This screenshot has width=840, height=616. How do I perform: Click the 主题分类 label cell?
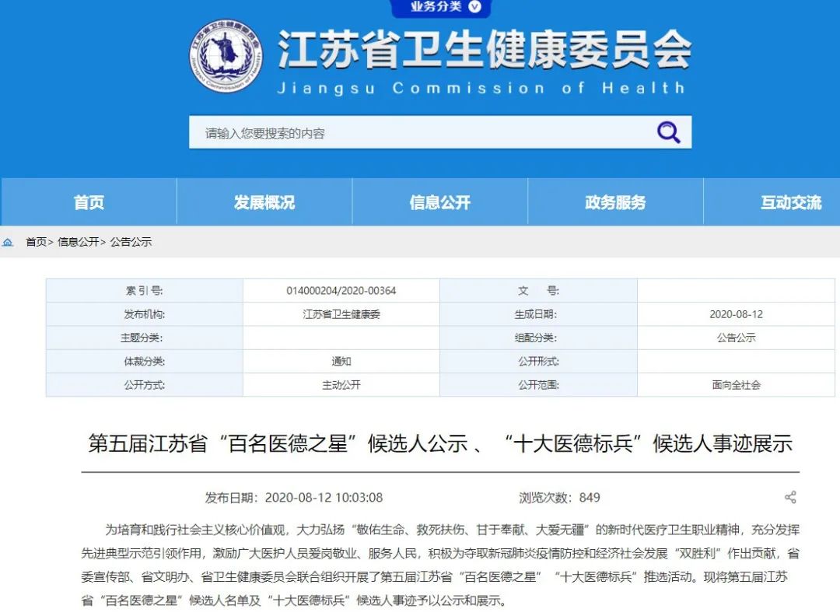144,338
